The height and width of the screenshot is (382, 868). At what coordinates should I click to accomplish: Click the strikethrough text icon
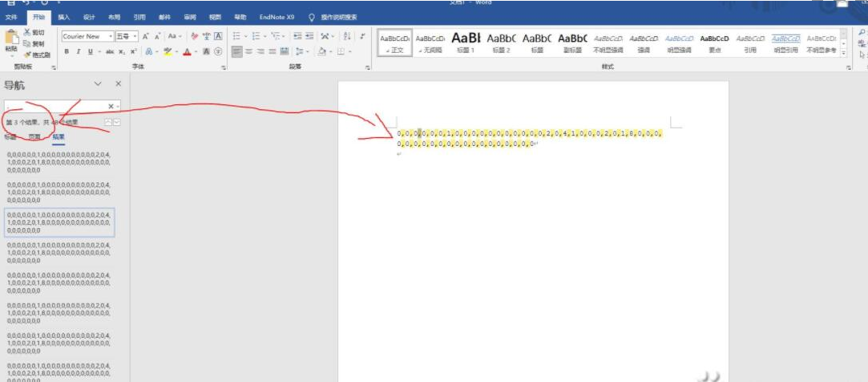108,51
